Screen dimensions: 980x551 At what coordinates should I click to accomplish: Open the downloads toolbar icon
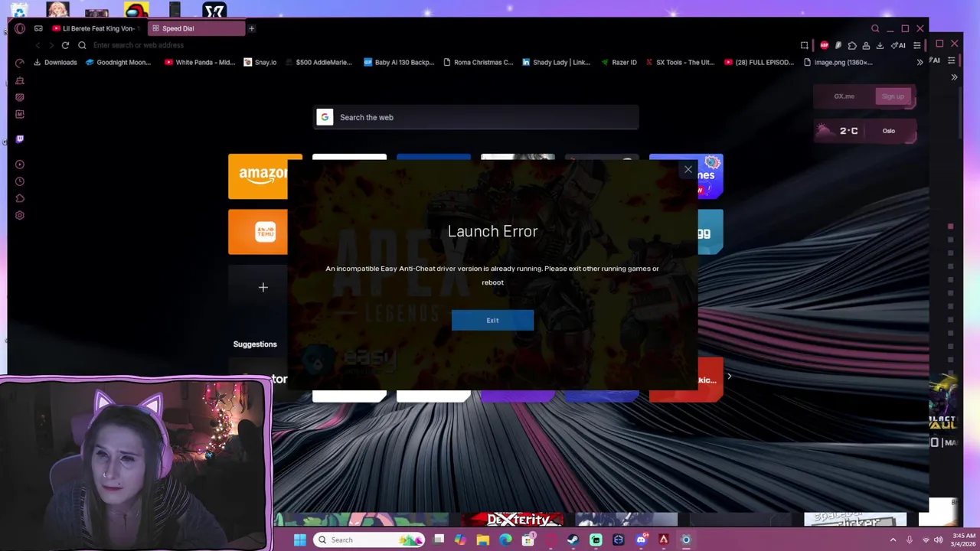(880, 45)
